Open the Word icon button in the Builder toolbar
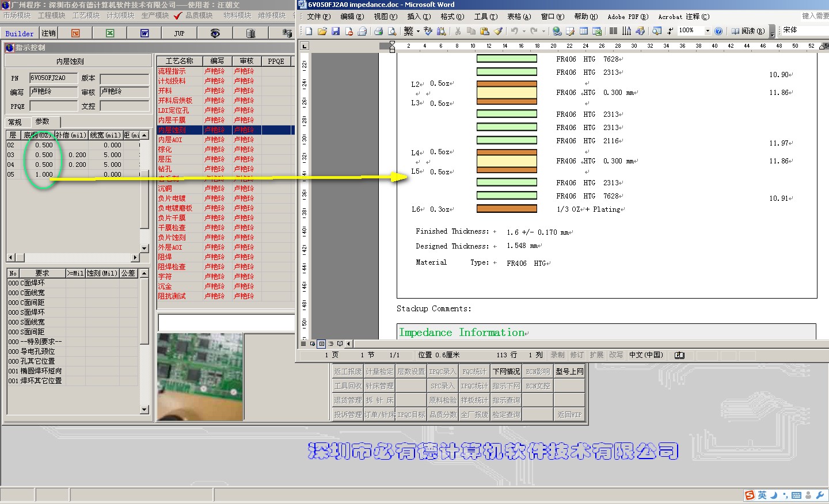The image size is (829, 504). click(144, 33)
